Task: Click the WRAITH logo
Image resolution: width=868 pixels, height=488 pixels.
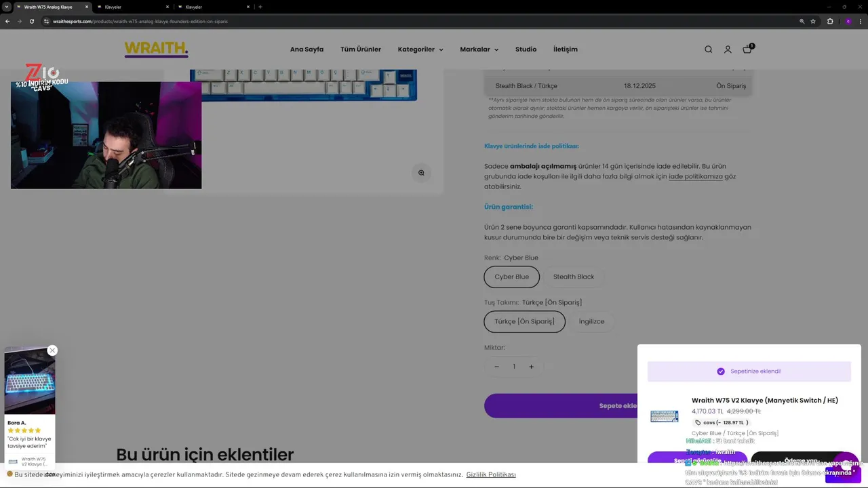Action: pyautogui.click(x=156, y=49)
